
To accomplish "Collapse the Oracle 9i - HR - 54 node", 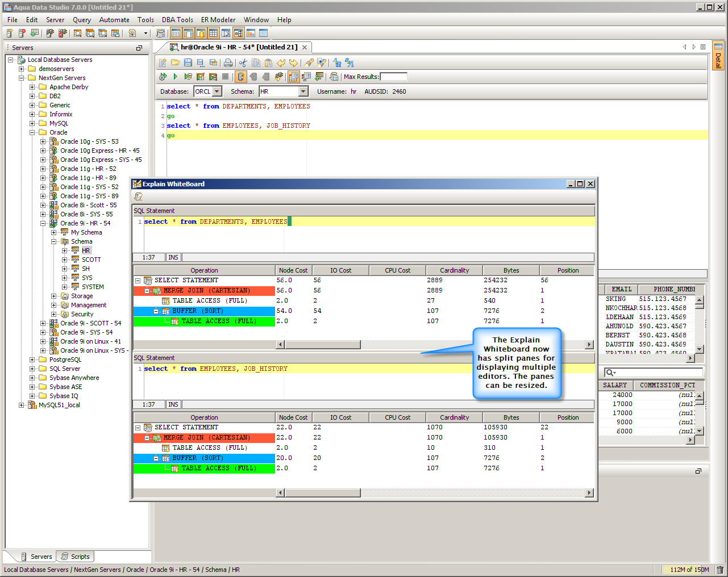I will (x=43, y=223).
